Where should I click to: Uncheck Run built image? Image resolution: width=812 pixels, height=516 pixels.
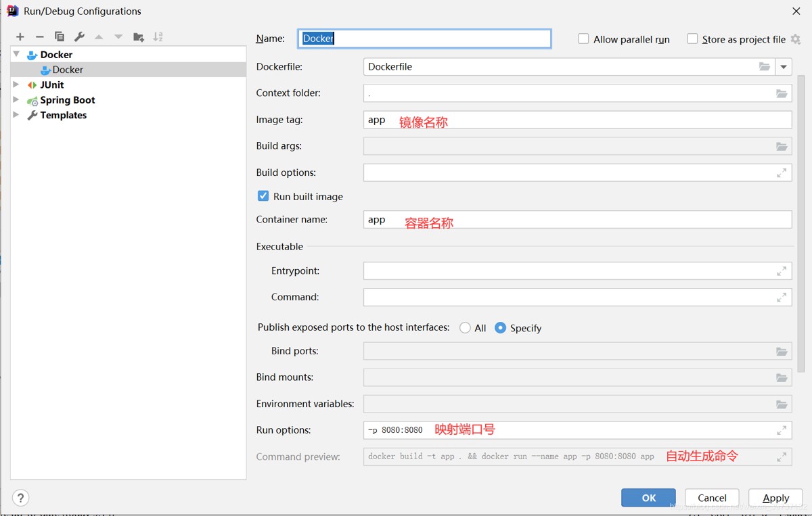pos(263,196)
